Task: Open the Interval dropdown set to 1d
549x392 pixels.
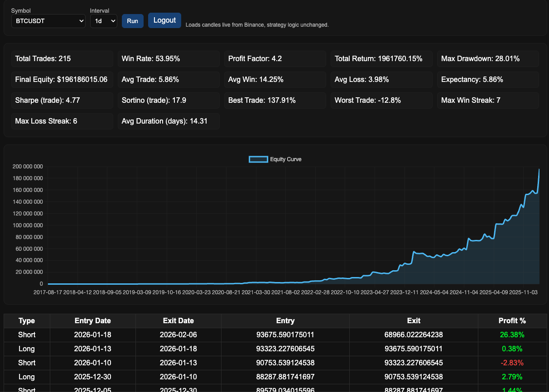Action: (103, 21)
